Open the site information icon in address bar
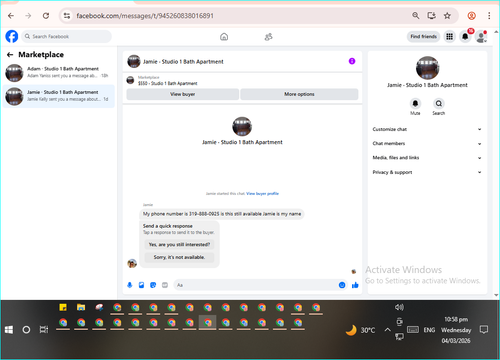 [67, 16]
